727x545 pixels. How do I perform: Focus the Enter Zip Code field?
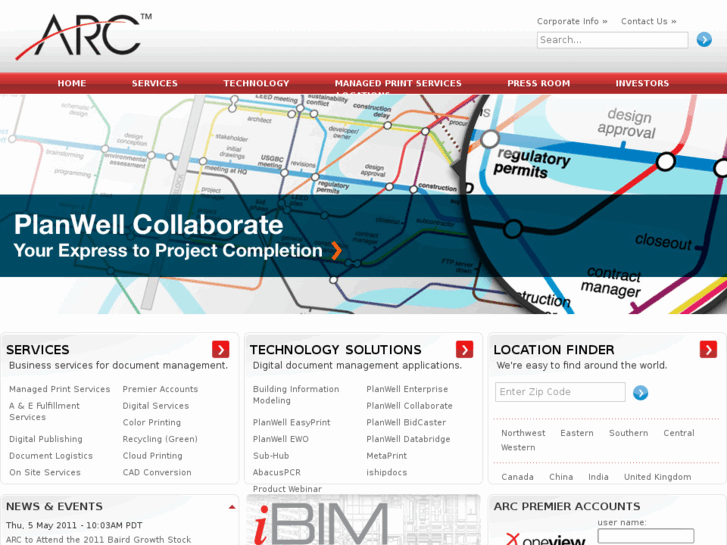pos(560,392)
